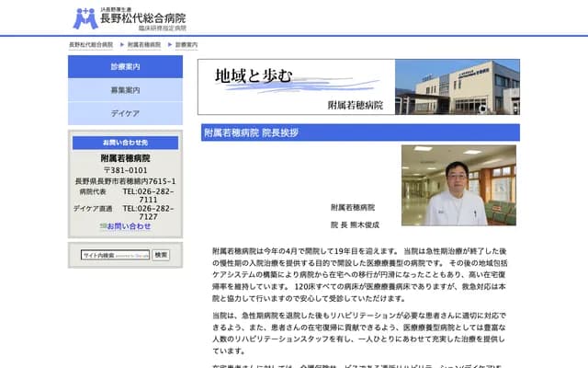
Task: Click the director's portrait photo
Action: tap(458, 186)
